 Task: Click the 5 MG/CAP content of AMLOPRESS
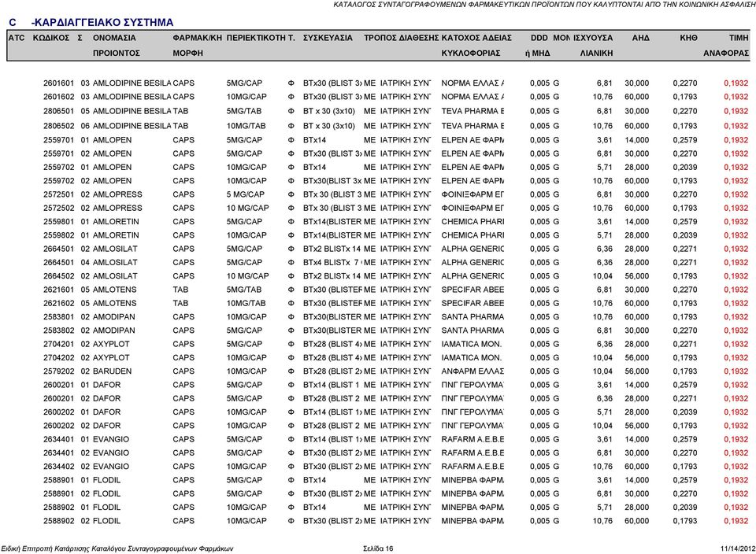(x=246, y=194)
